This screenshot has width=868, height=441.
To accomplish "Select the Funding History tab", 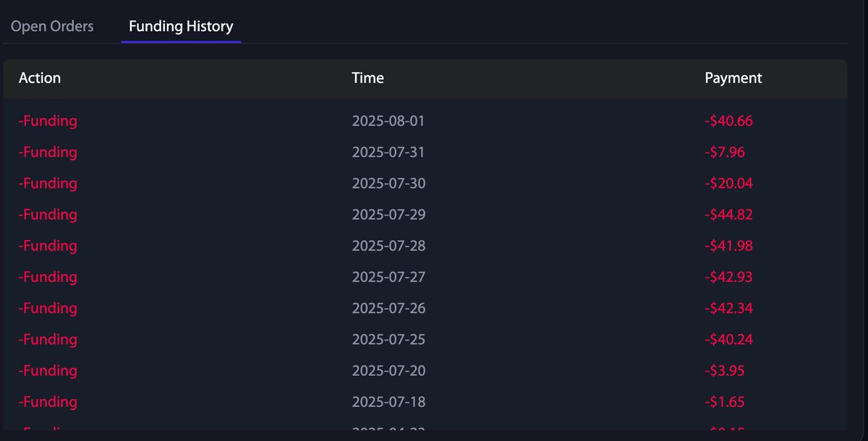I will coord(181,27).
